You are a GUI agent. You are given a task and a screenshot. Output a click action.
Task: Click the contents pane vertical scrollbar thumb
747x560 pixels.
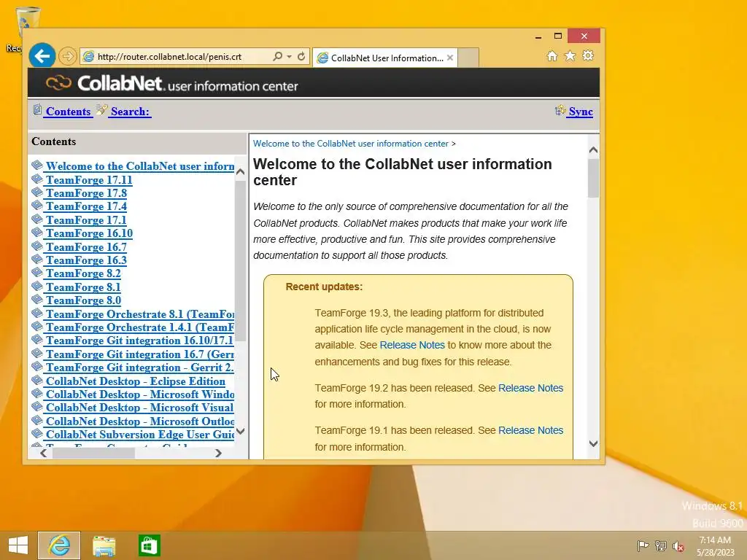240,260
